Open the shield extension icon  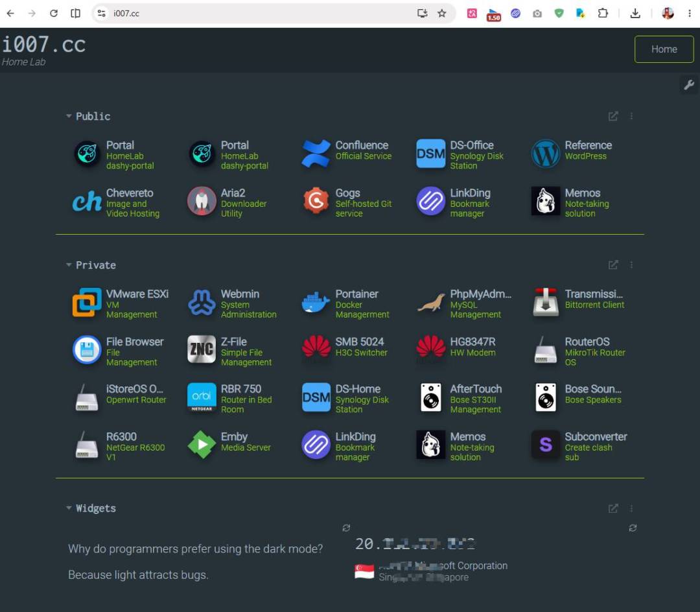pyautogui.click(x=559, y=14)
